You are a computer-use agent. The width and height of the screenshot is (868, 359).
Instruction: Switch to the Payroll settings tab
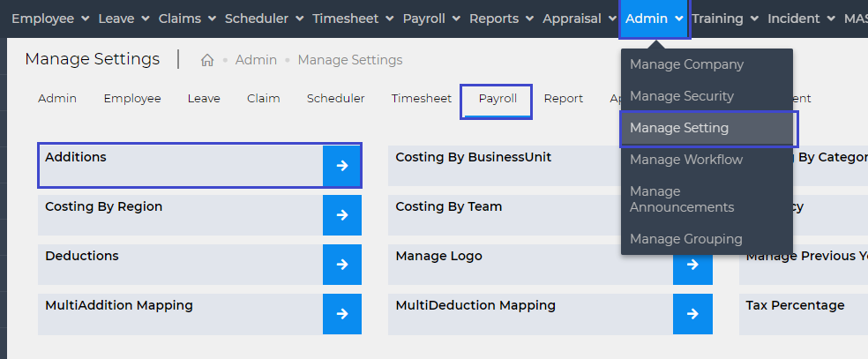point(498,99)
